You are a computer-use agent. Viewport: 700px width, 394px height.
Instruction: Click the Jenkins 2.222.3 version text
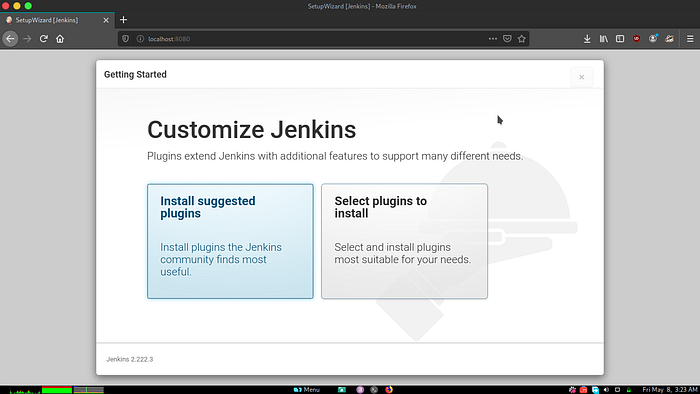[129, 359]
